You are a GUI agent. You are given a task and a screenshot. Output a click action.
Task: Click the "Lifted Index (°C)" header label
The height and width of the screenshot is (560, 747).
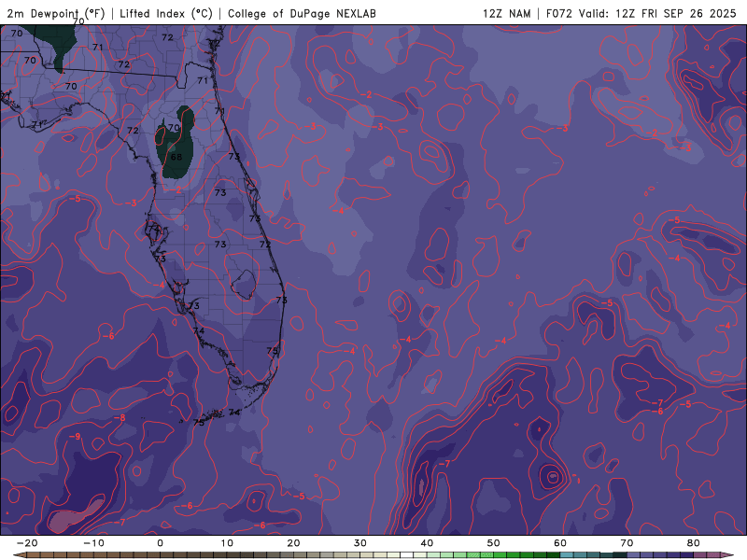[x=166, y=14]
